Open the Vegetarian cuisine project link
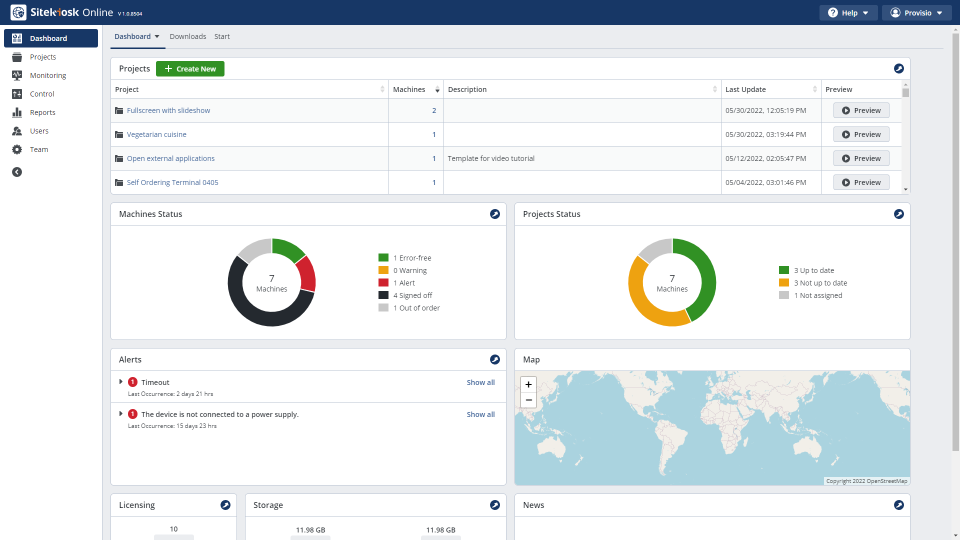The width and height of the screenshot is (960, 540). [x=156, y=135]
